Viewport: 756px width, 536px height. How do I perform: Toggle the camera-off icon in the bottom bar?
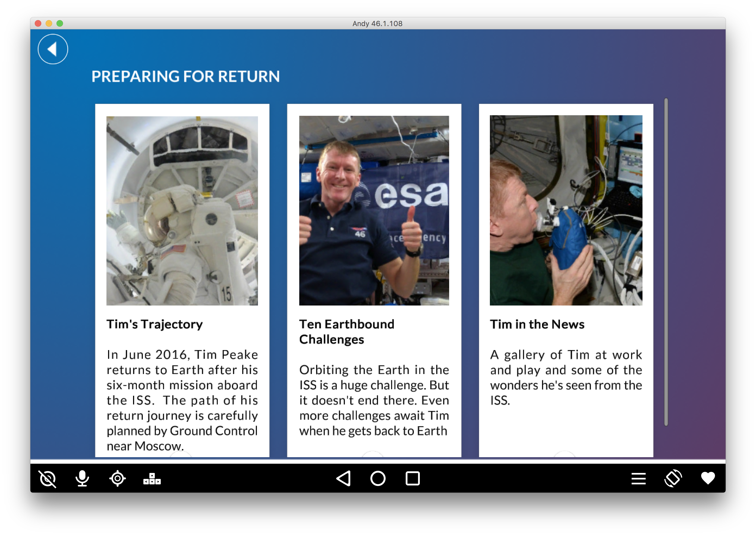pyautogui.click(x=48, y=479)
